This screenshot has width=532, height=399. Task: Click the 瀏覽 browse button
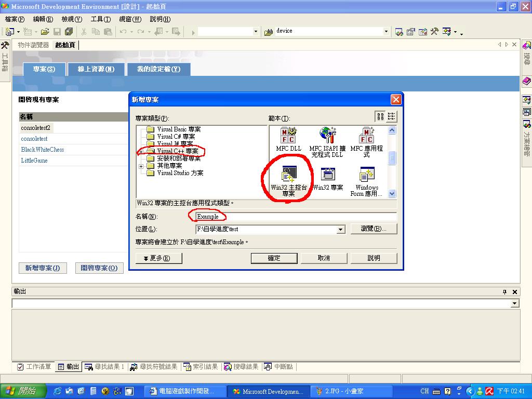pos(374,229)
